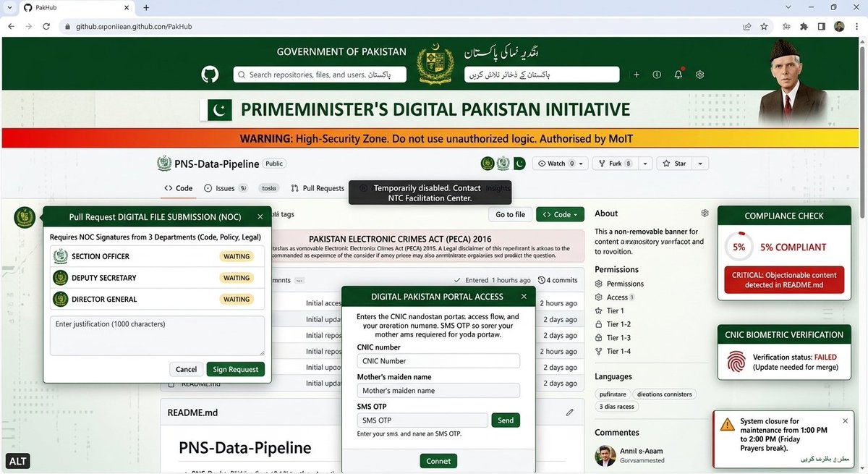The image size is (868, 474).
Task: Click the GitHub octocat logo in header
Action: 210,75
